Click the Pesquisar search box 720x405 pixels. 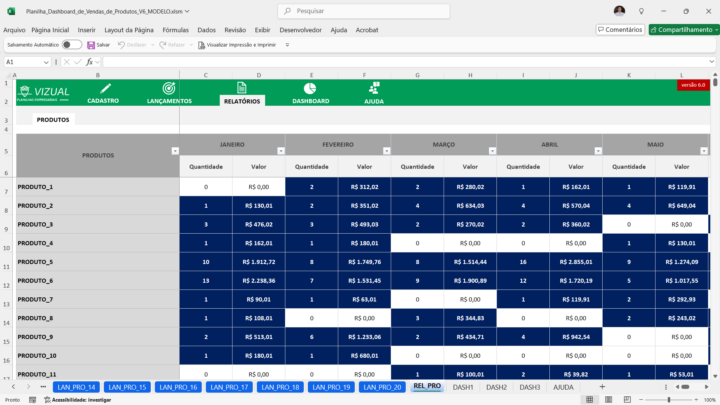(360, 11)
